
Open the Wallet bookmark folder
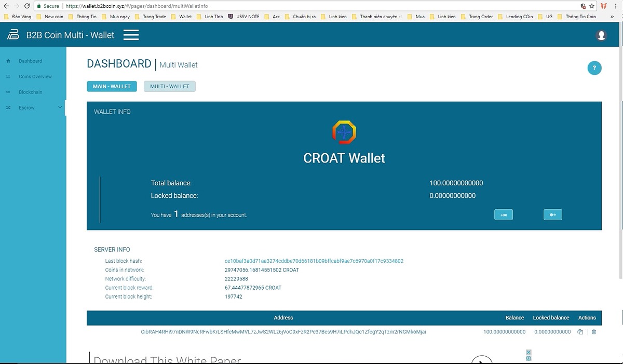tap(181, 17)
